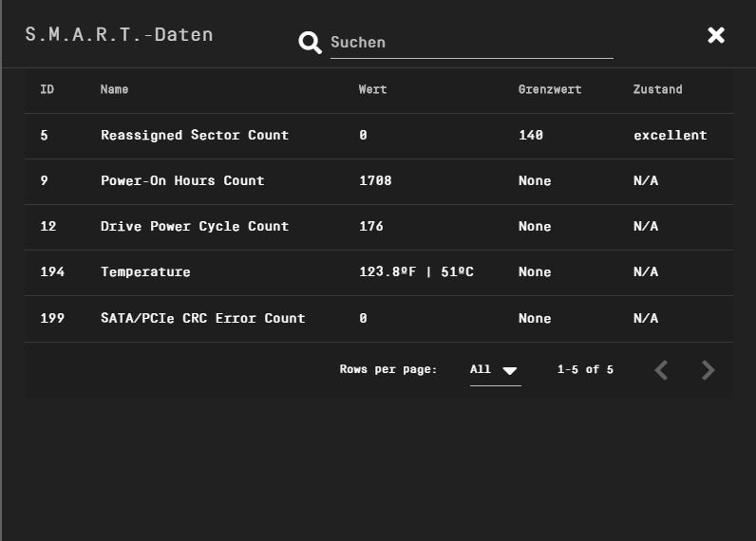The image size is (756, 541).
Task: Click ID 5 cell
Action: pos(45,136)
